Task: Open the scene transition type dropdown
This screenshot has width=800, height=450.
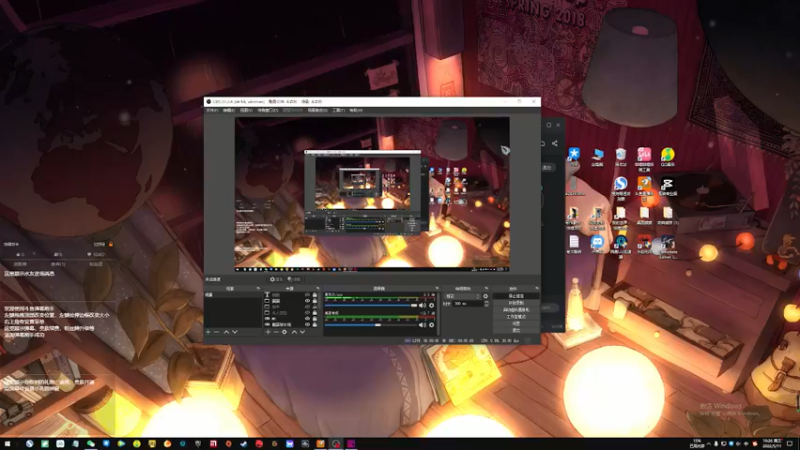Action: tap(462, 296)
